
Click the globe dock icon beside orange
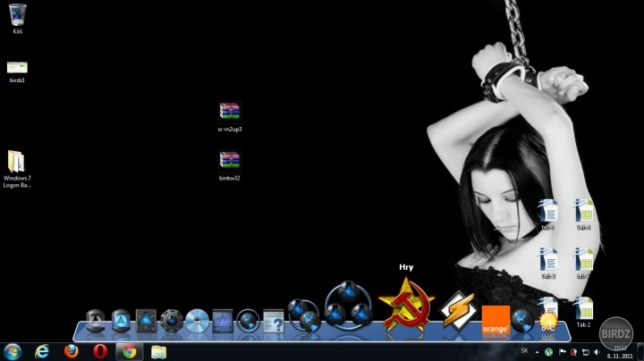(522, 321)
